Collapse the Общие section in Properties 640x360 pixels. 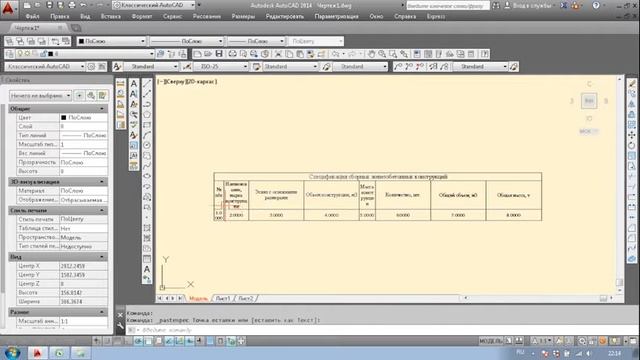point(102,109)
